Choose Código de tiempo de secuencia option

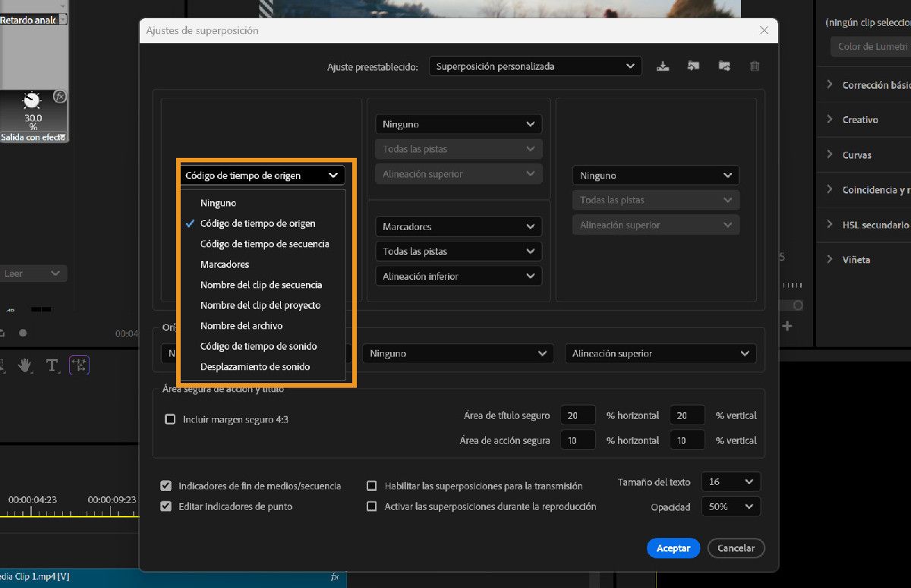coord(262,244)
